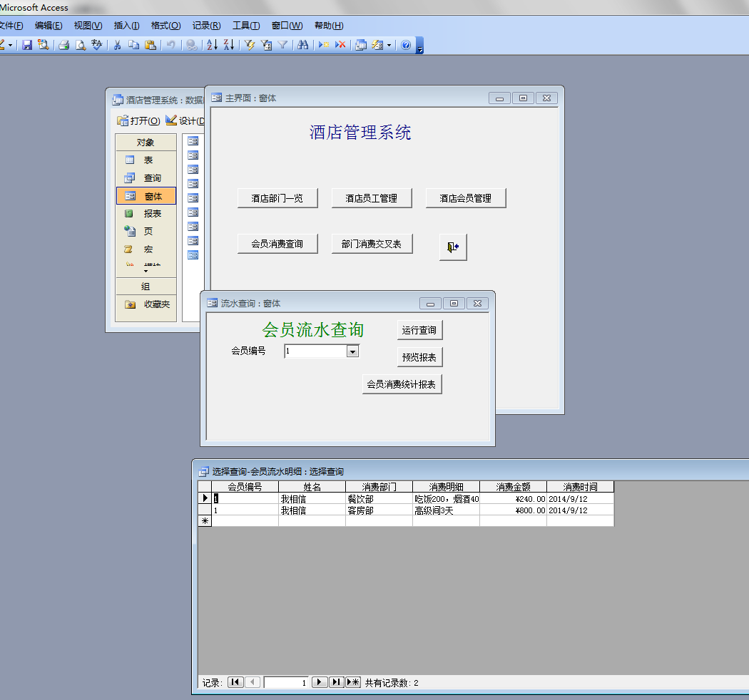Select 报表 in the objects list

click(146, 213)
